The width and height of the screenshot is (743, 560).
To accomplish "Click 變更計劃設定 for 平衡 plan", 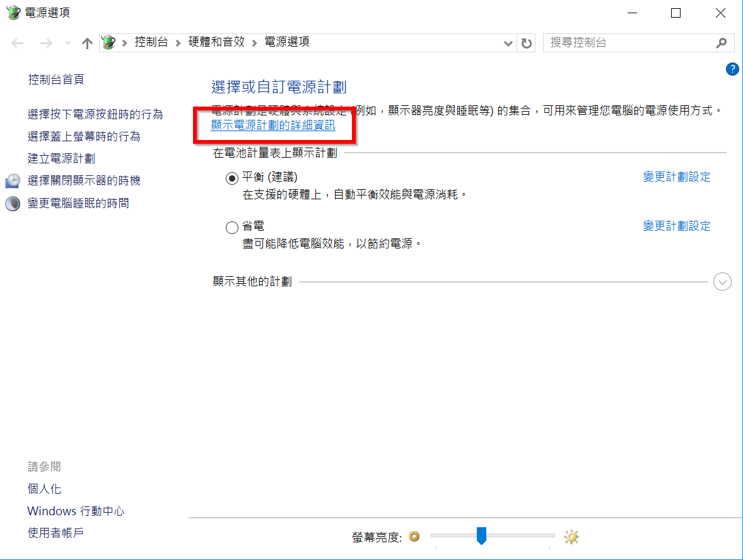I will point(676,177).
